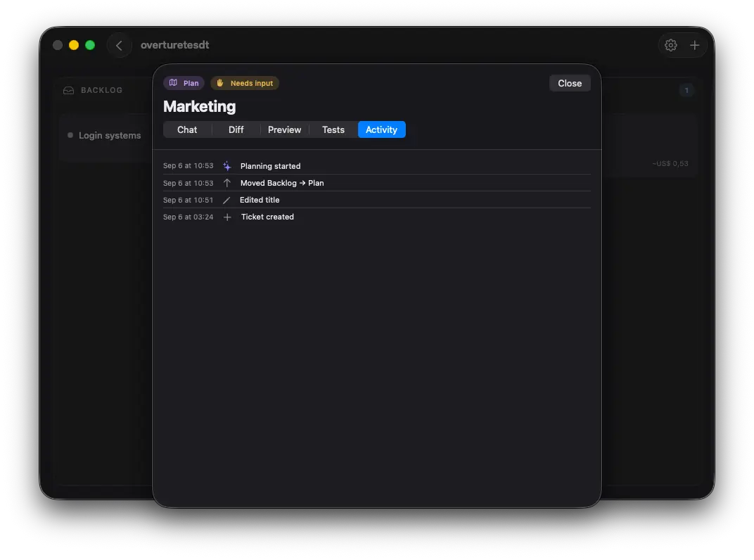
Task: Switch to the Diff tab
Action: (x=236, y=129)
